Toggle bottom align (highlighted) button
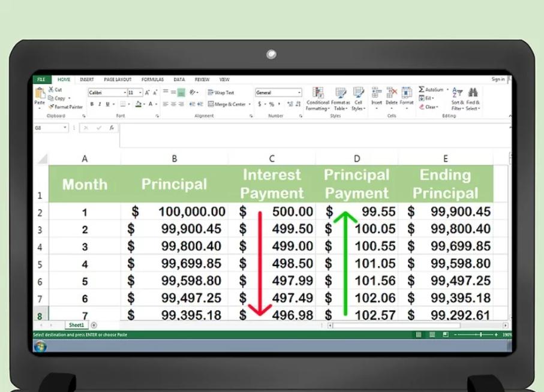The height and width of the screenshot is (392, 544). point(181,92)
